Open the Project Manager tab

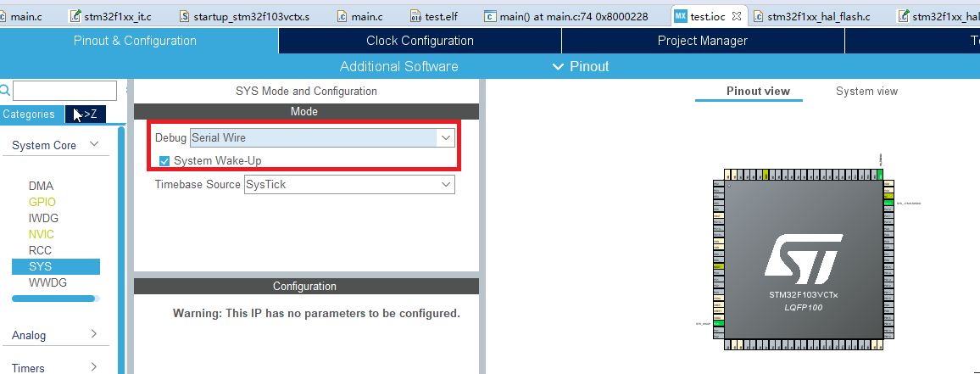click(703, 41)
